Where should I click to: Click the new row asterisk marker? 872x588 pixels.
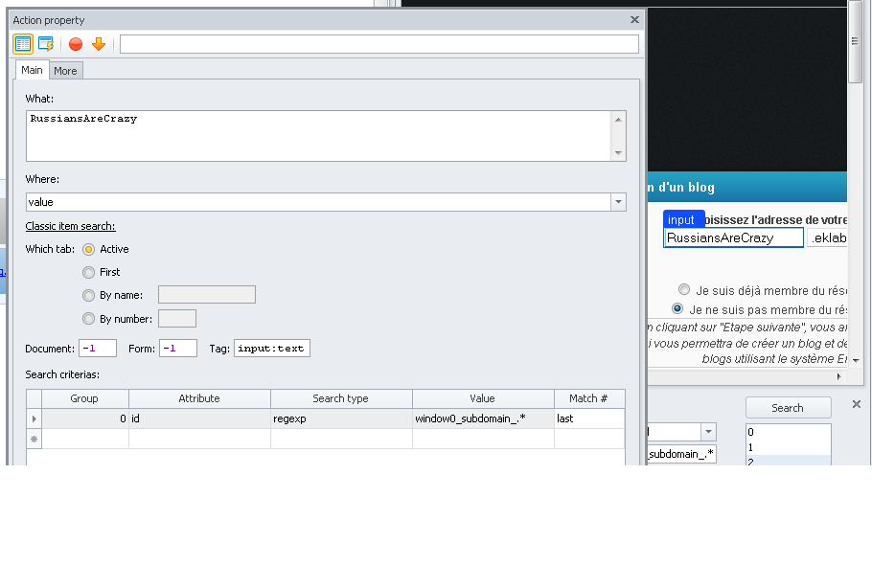[x=34, y=439]
